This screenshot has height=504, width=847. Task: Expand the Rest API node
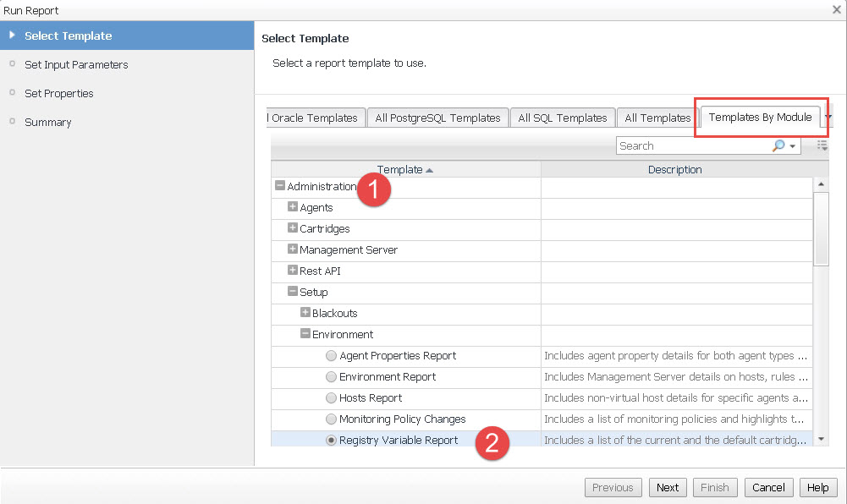293,271
